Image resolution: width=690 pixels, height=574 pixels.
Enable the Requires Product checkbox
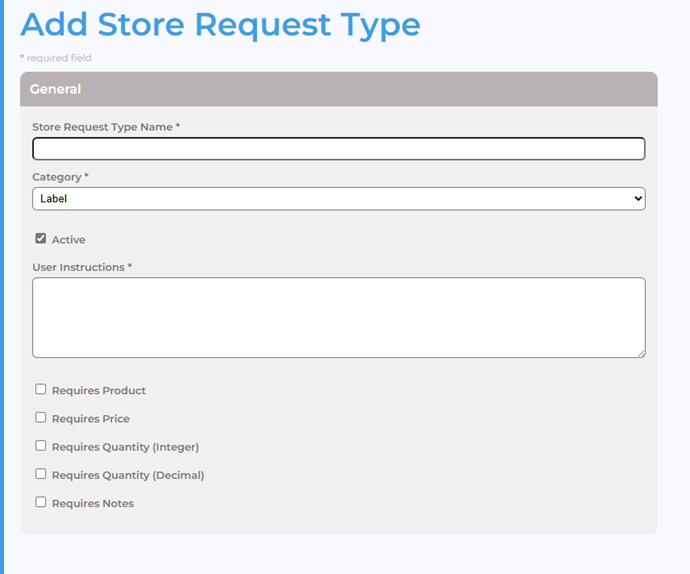coord(41,390)
